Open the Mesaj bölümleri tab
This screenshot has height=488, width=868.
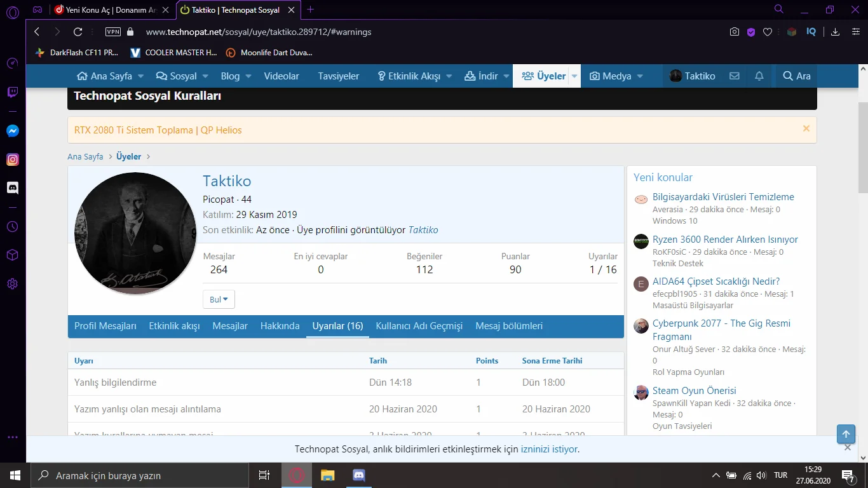click(509, 326)
